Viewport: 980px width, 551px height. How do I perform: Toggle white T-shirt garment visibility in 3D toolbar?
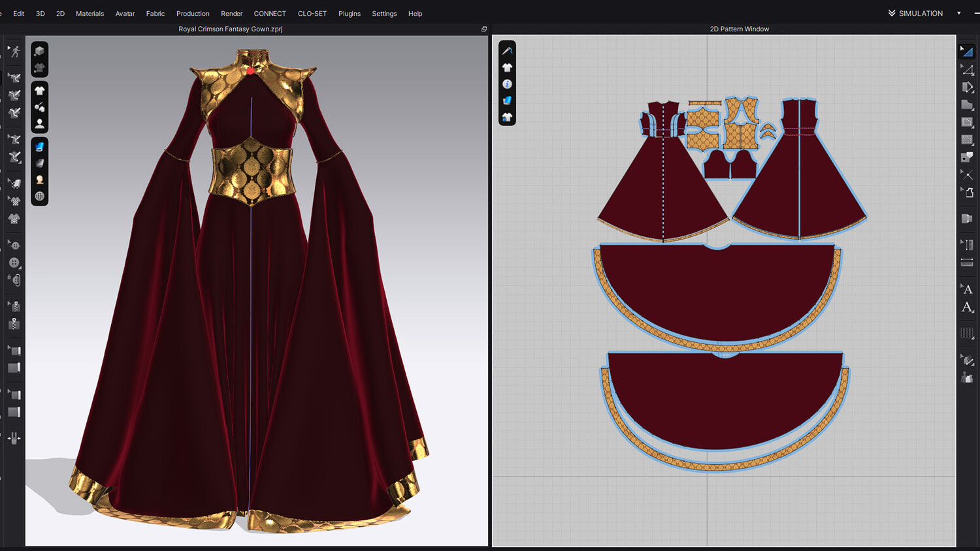click(40, 91)
